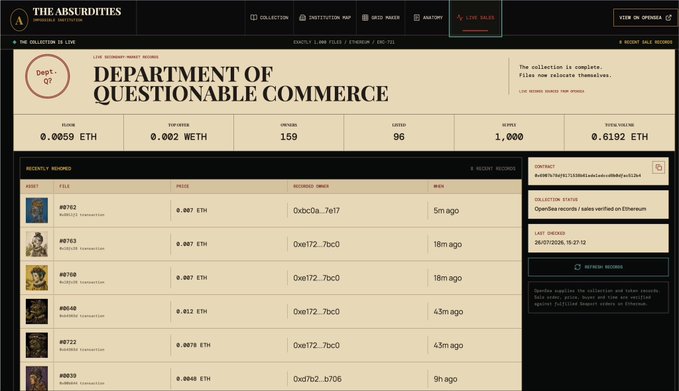Click the 'When' column header
This screenshot has height=391, width=679.
pos(439,186)
